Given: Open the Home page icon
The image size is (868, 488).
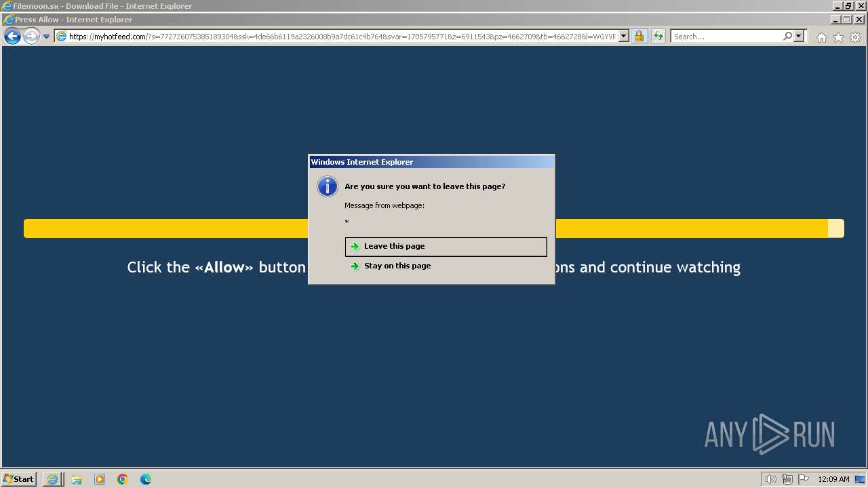Looking at the screenshot, I should click(x=822, y=37).
